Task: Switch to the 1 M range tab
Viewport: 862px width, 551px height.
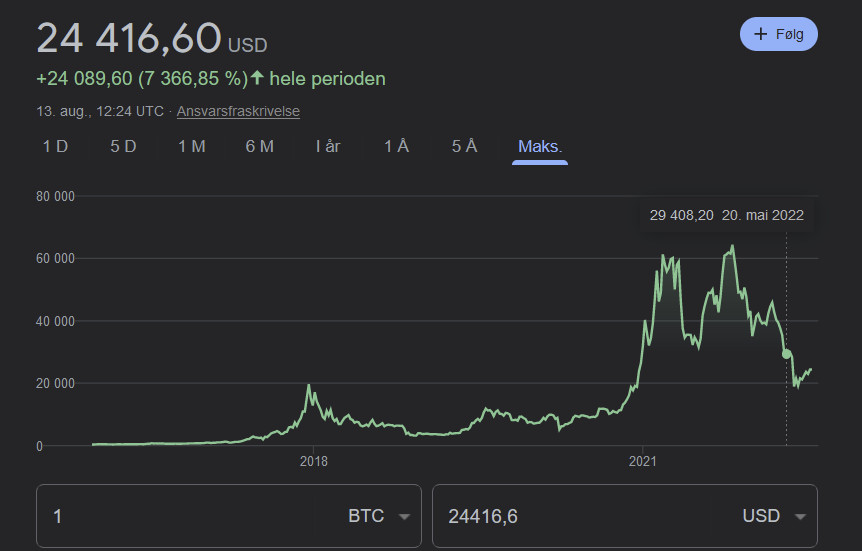Action: click(192, 146)
